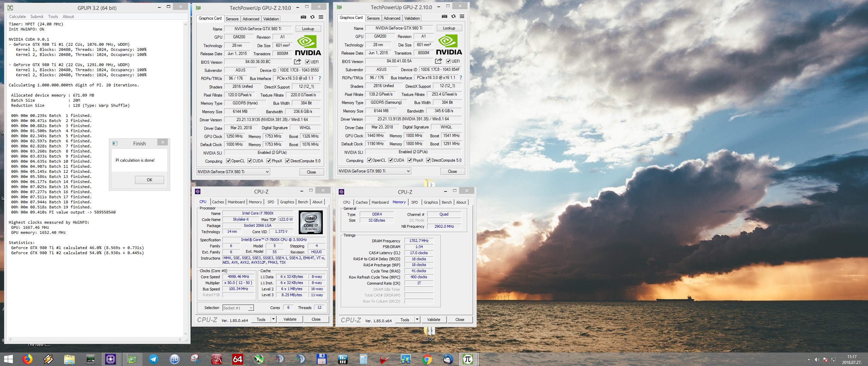Image resolution: width=868 pixels, height=366 pixels.
Task: Open the Windows Start button
Action: click(8, 359)
